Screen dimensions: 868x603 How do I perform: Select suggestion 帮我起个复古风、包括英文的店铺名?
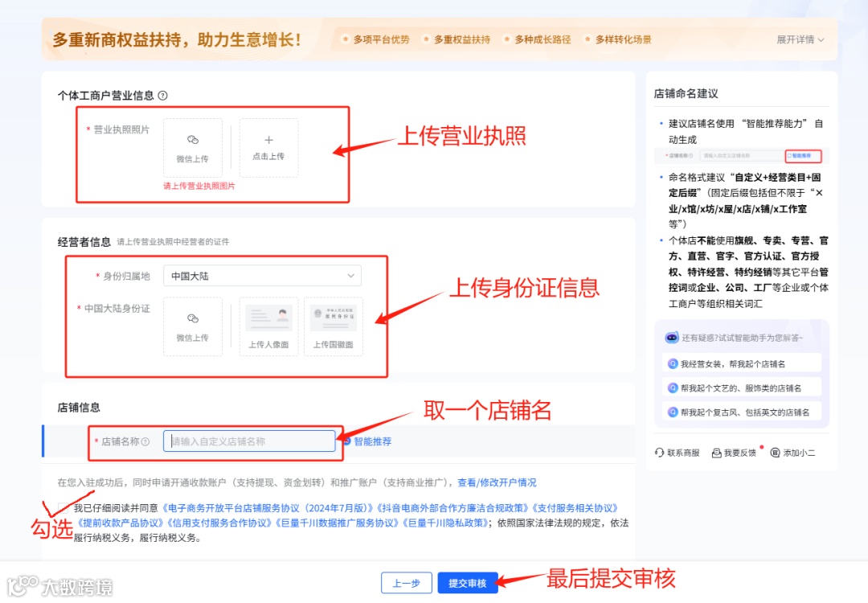(x=742, y=412)
